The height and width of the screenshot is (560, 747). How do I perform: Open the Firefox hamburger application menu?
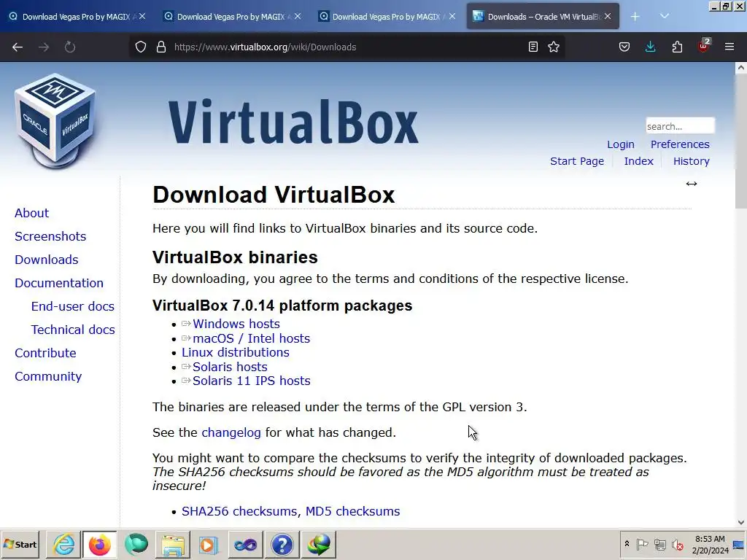729,47
